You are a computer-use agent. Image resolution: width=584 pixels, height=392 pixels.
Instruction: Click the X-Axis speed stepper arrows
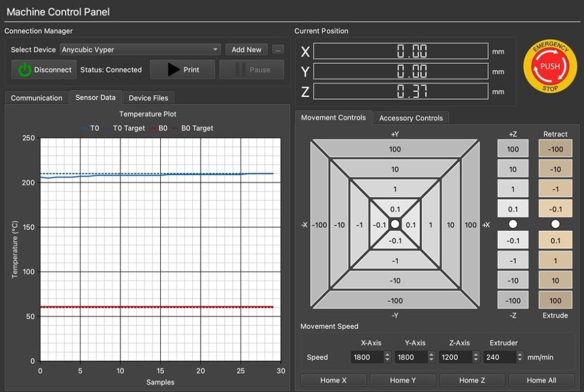387,357
